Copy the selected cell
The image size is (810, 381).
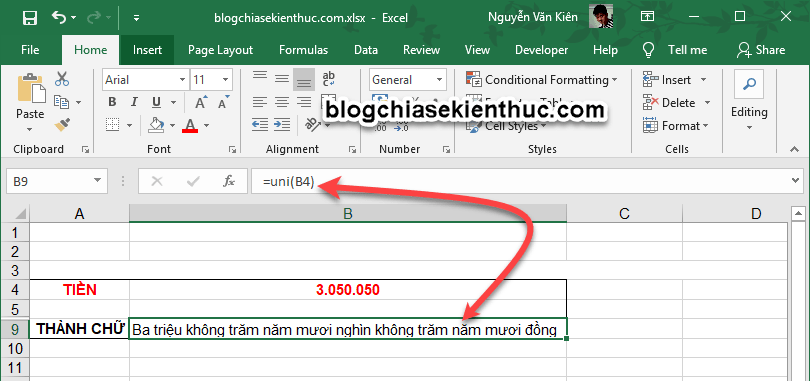(x=61, y=102)
